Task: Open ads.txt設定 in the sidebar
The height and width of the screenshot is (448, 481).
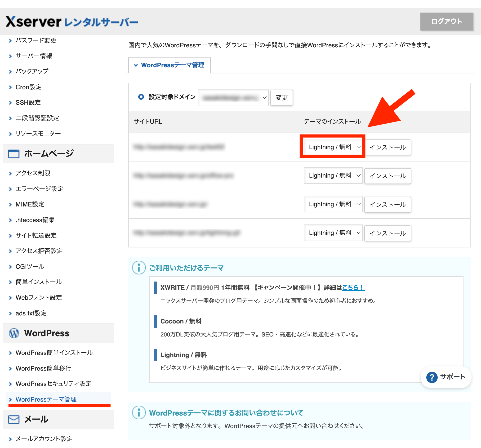Action: [x=31, y=313]
